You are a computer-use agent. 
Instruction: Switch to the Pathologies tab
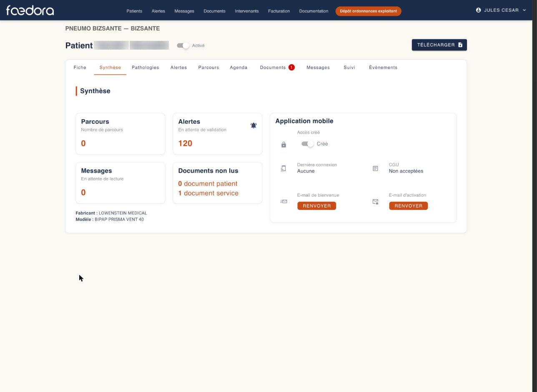[x=146, y=68]
